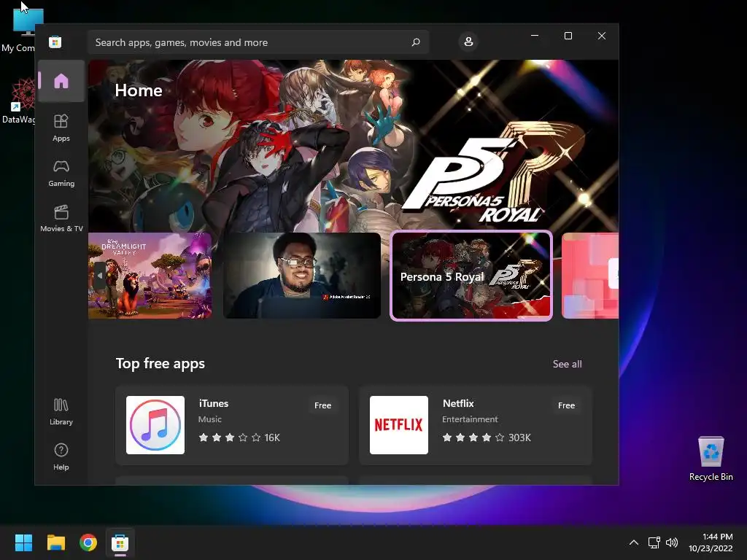Open File Explorer from the taskbar
This screenshot has height=560, width=747.
[55, 542]
